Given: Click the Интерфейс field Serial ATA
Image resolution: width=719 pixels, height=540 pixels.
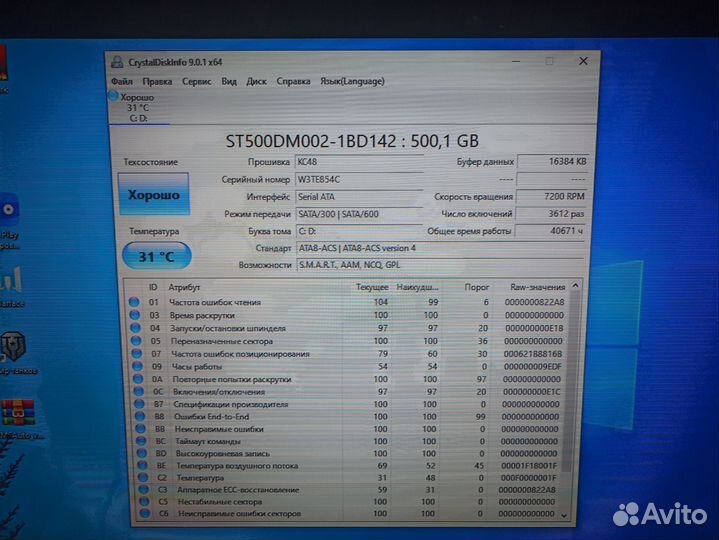Looking at the screenshot, I should 359,197.
